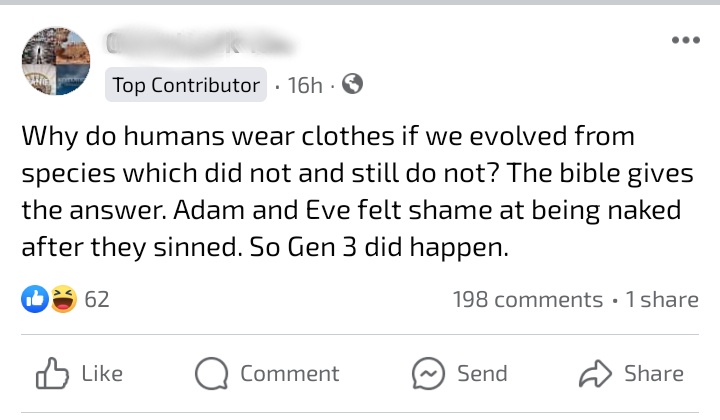Viewport: 720px width, 420px height.
Task: Click the Messenger-style Send icon
Action: pyautogui.click(x=428, y=374)
